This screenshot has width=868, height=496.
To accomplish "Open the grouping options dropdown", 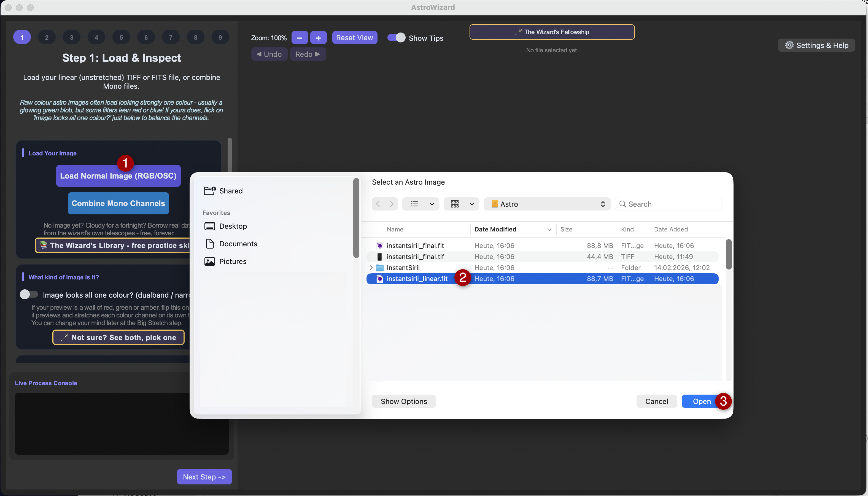I will click(x=461, y=204).
